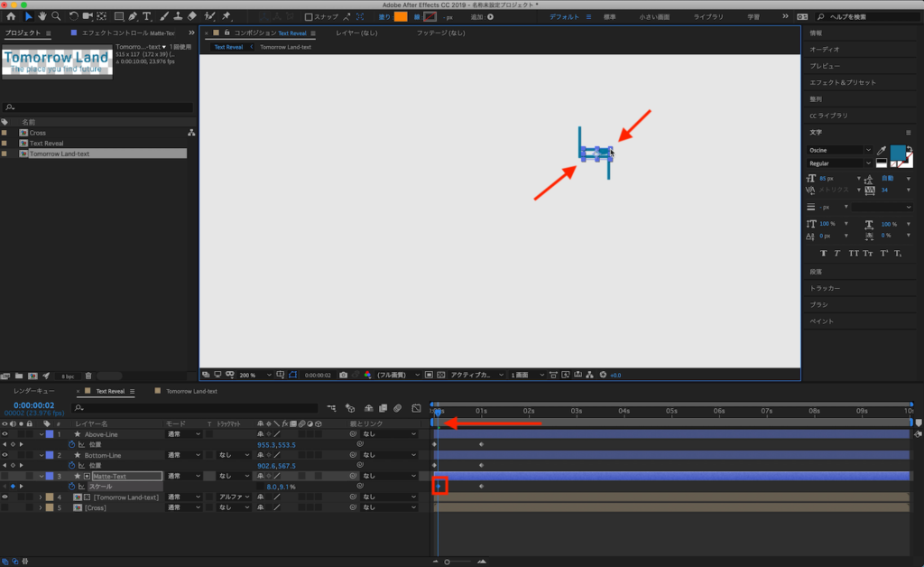
Task: Take a snapshot with the camera icon
Action: click(343, 375)
